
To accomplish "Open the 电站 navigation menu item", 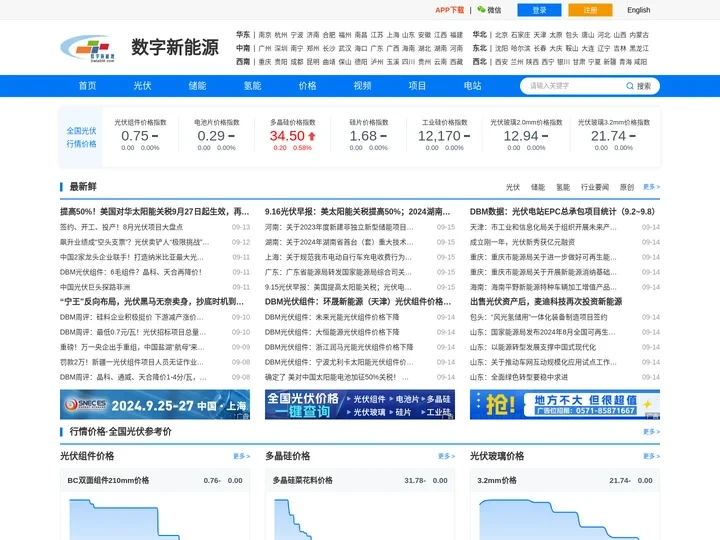I will click(472, 86).
